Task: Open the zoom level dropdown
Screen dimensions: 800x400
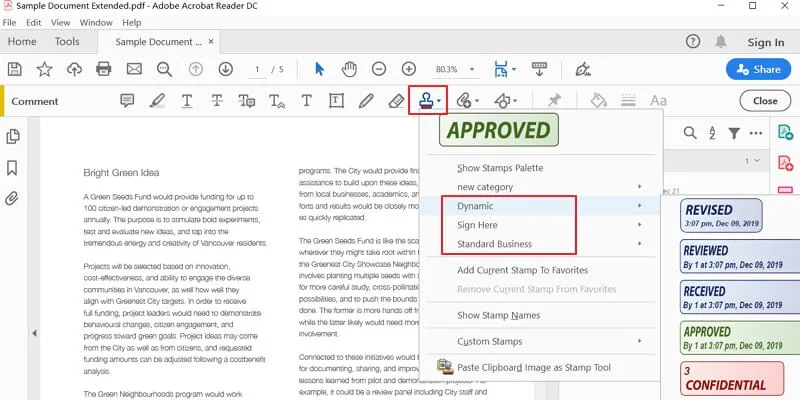Action: [471, 69]
